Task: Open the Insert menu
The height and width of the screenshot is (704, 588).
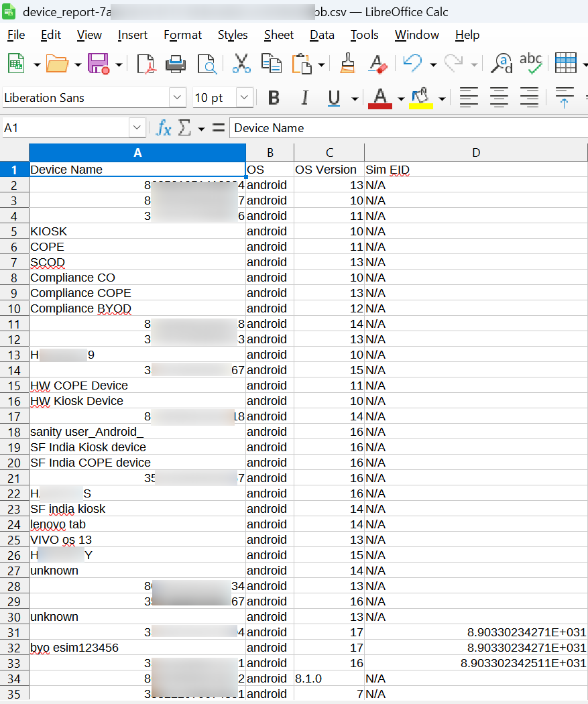Action: click(132, 35)
